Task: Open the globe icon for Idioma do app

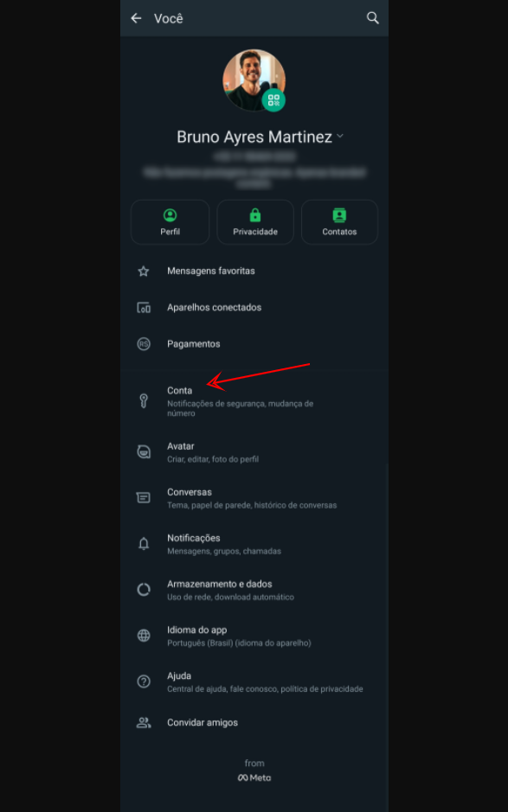Action: 144,635
